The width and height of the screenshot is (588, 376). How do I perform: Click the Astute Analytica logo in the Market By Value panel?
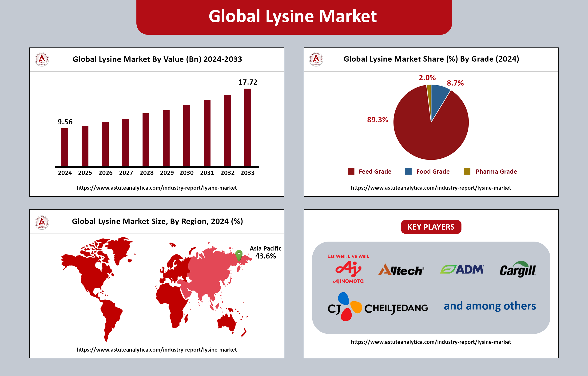[x=42, y=59]
